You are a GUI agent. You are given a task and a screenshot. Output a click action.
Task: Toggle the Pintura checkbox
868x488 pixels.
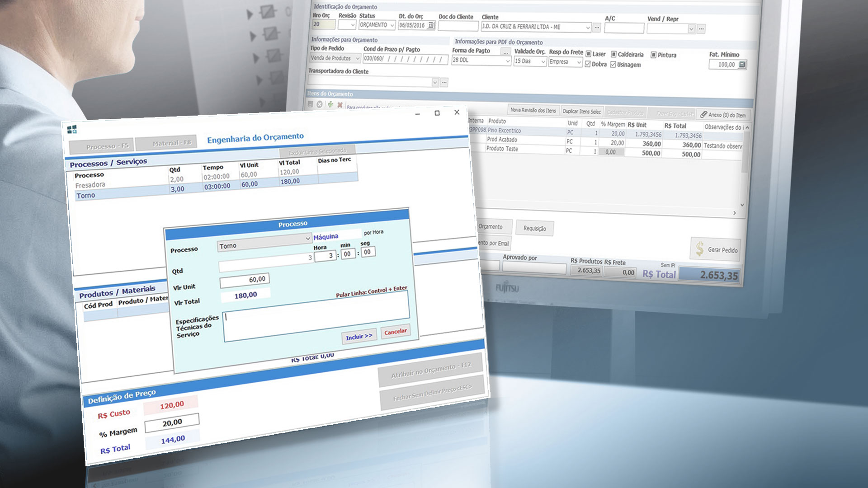point(653,55)
